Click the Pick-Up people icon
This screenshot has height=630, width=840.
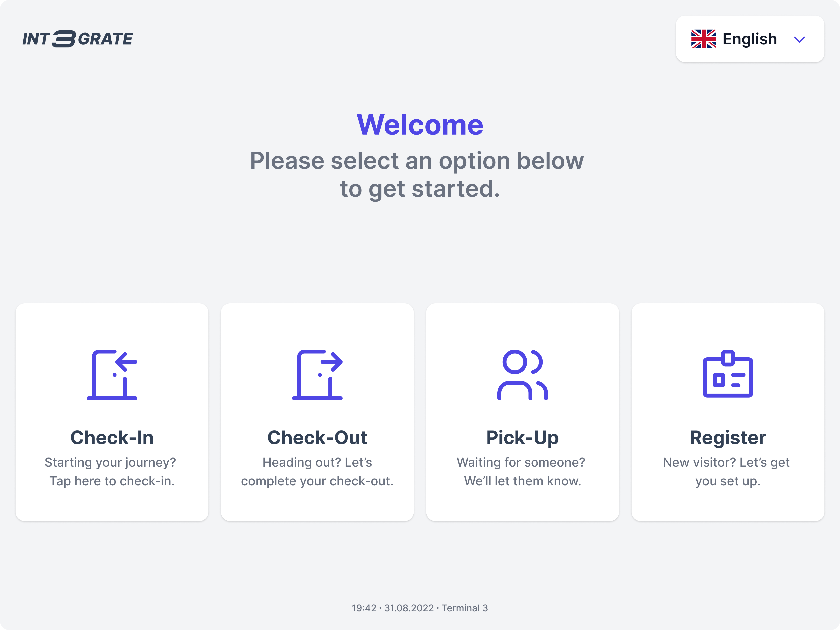pos(522,374)
